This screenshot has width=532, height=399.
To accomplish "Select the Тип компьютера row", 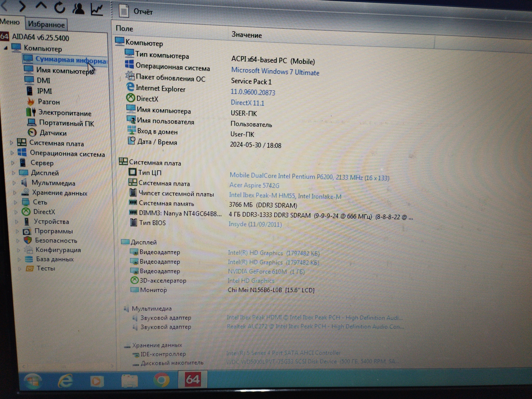I will [x=219, y=58].
